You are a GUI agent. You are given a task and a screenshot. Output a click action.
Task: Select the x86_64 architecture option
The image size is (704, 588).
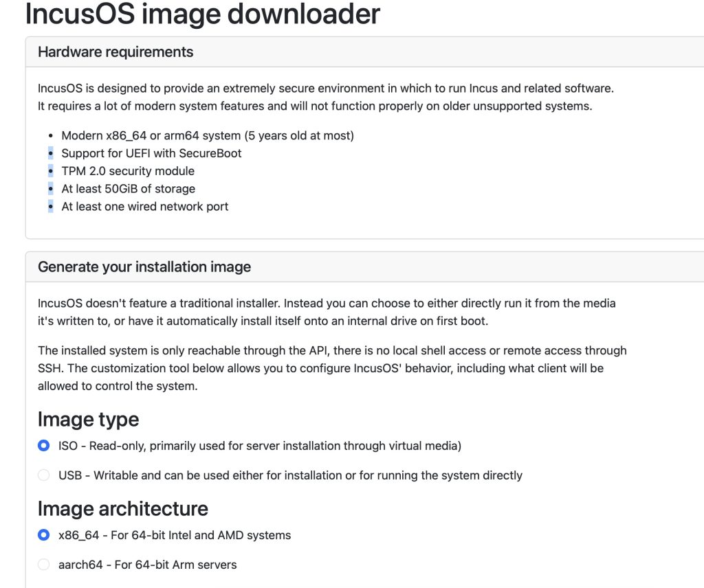[x=43, y=534]
